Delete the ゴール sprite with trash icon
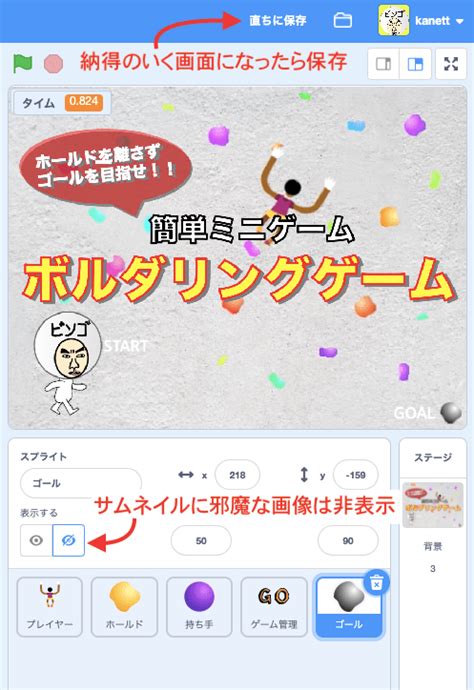Image resolution: width=474 pixels, height=690 pixels. tap(376, 584)
